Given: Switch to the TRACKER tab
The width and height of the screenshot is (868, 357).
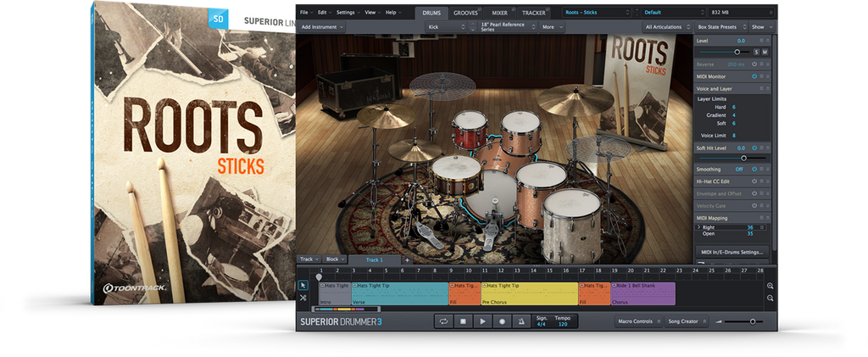Looking at the screenshot, I should pyautogui.click(x=534, y=13).
